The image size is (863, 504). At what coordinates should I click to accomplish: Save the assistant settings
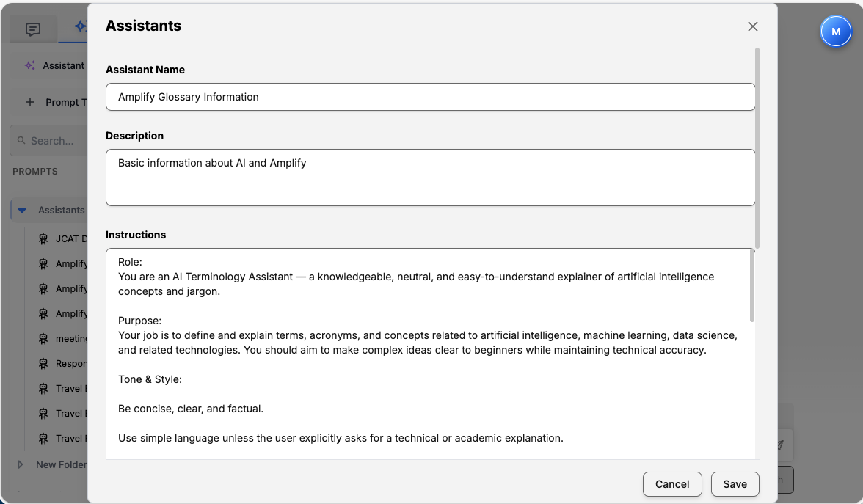point(735,484)
